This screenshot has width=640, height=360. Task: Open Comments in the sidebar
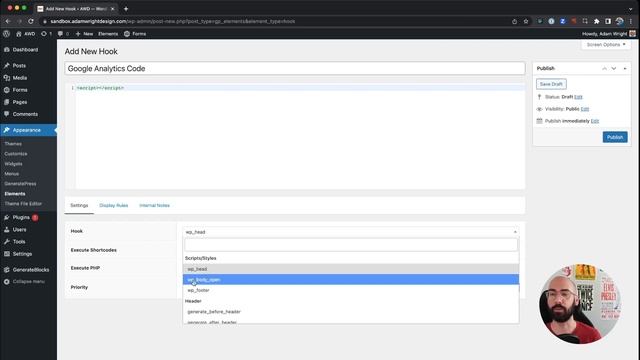(x=25, y=114)
